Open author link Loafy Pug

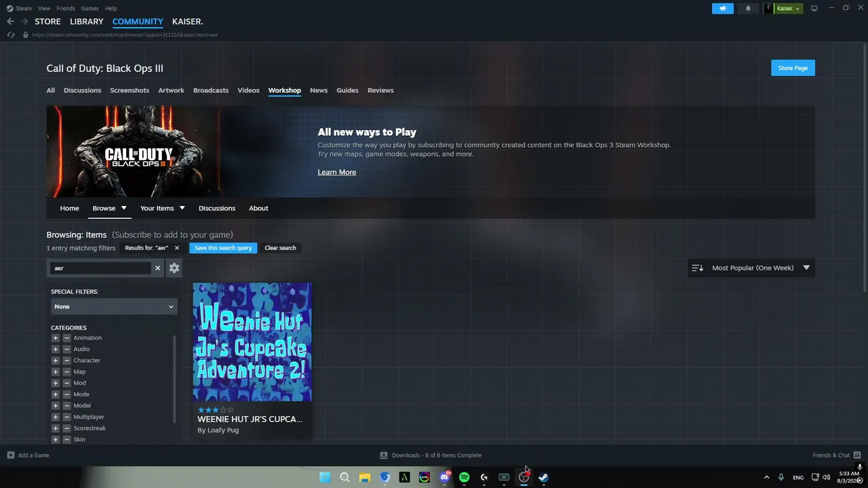pos(223,430)
